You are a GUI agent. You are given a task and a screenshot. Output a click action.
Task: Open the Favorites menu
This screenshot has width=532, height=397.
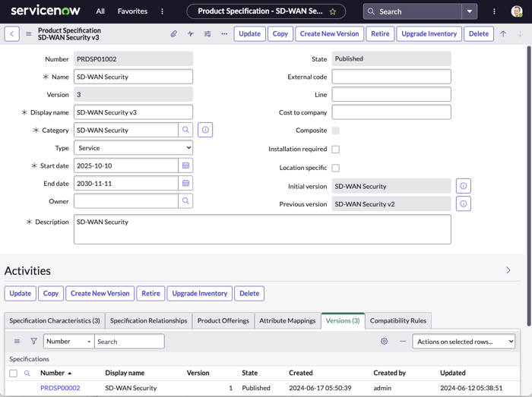pyautogui.click(x=132, y=11)
